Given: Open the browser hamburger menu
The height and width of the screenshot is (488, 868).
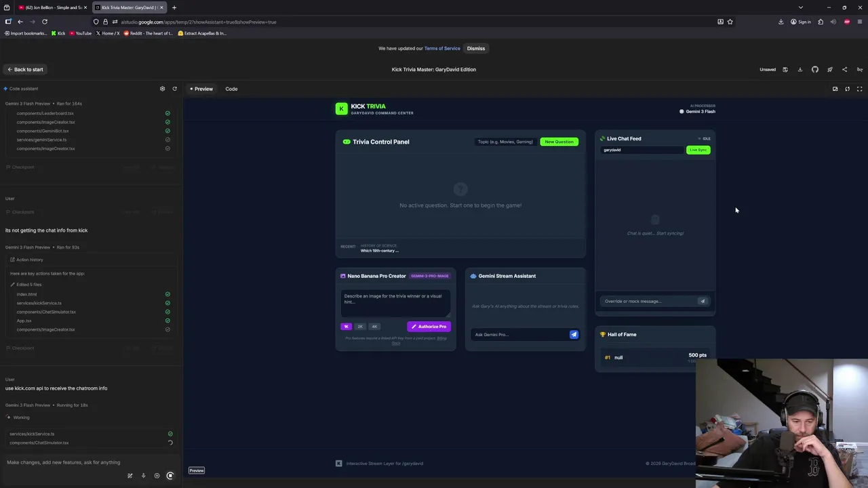Looking at the screenshot, I should click(x=860, y=22).
